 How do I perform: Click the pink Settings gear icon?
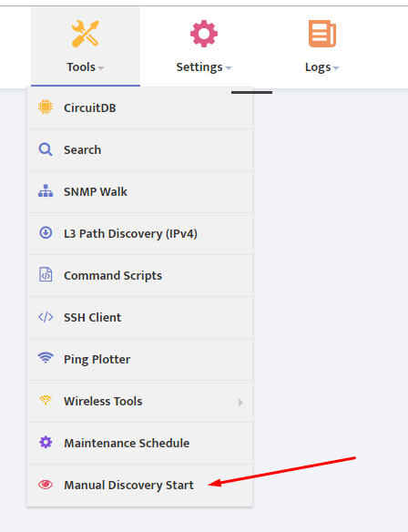pyautogui.click(x=203, y=34)
